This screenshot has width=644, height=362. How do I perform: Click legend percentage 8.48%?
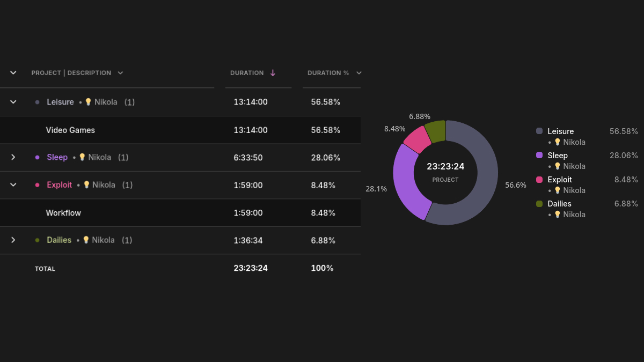coord(626,179)
